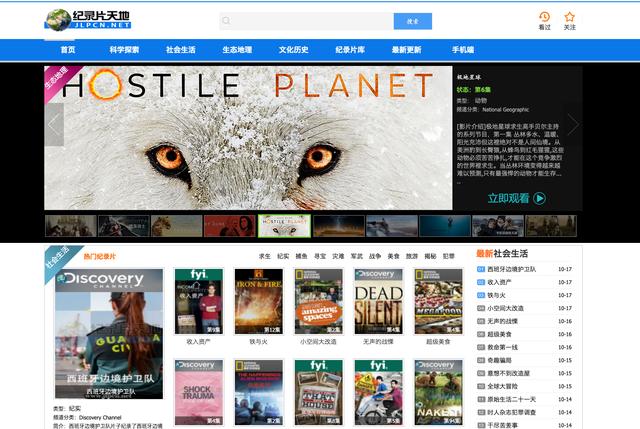Select the red carousel thumbnail
Viewport: 640px width, 429px height.
coord(229,226)
